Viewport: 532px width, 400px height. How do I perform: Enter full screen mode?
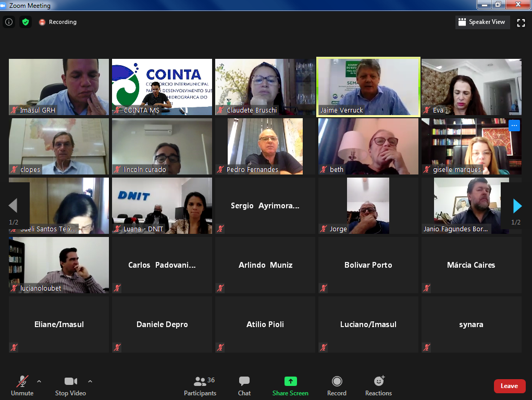tap(521, 22)
